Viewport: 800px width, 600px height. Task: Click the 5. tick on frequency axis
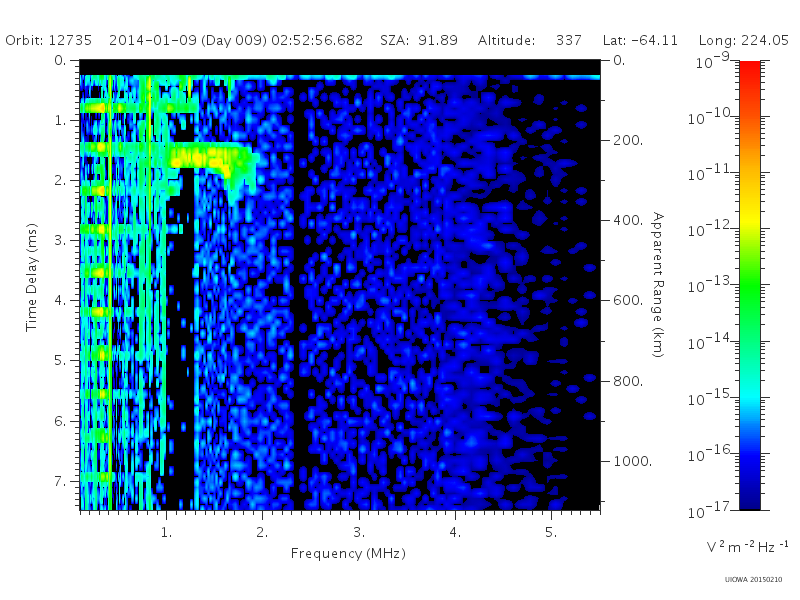551,533
